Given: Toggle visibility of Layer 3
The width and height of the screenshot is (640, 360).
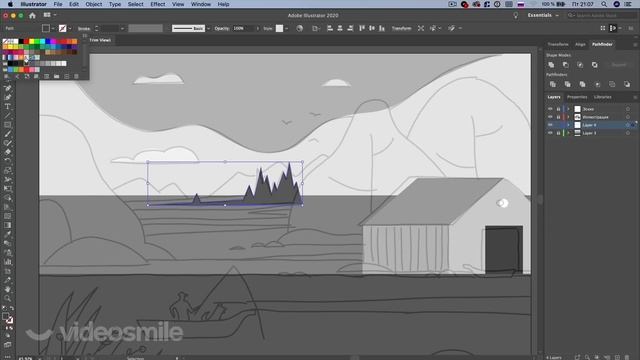Looking at the screenshot, I should pos(550,133).
